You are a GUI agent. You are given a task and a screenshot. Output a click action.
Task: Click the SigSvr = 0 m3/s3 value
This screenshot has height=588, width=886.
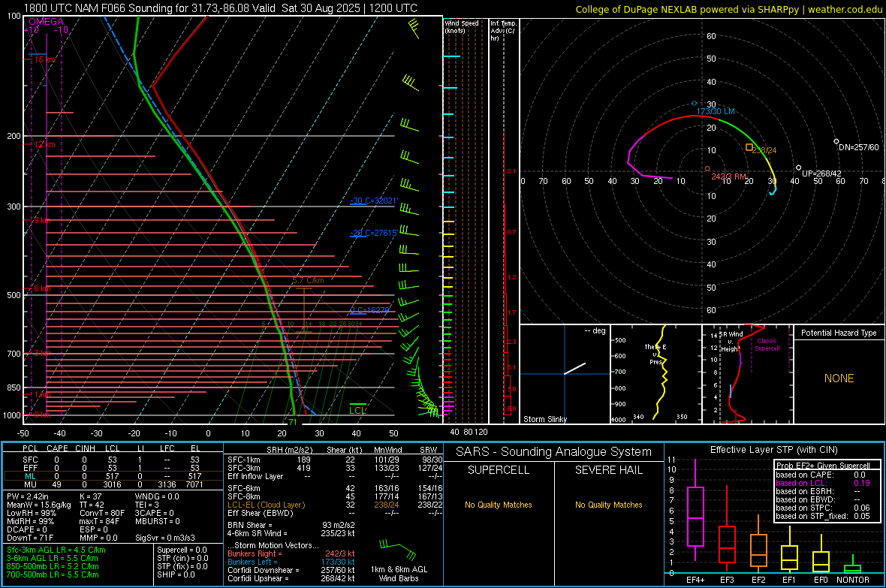click(x=165, y=538)
